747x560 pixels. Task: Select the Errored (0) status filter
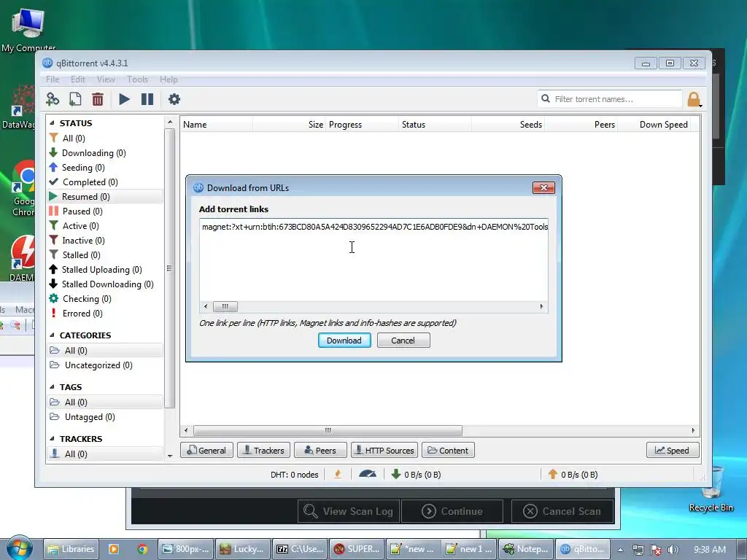(82, 314)
